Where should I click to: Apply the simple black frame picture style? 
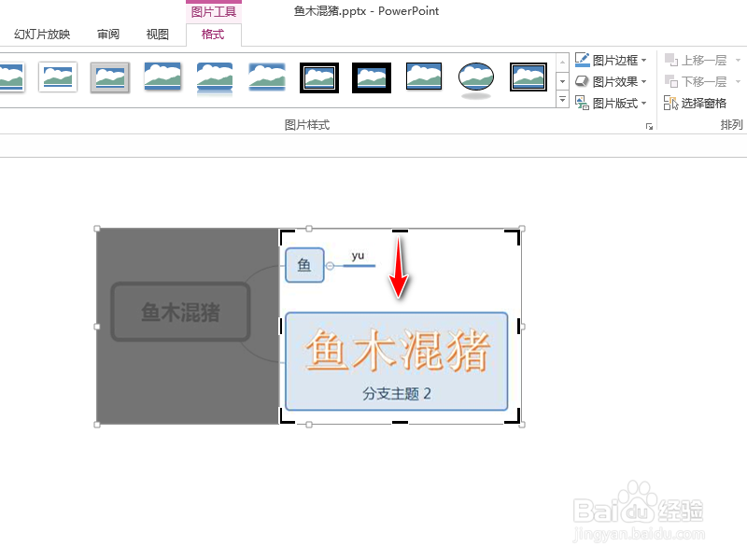(424, 77)
